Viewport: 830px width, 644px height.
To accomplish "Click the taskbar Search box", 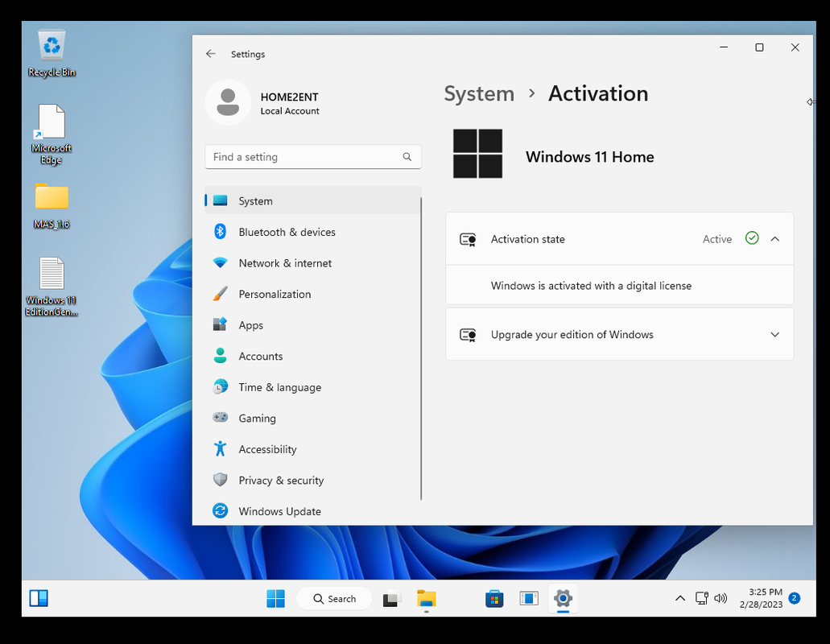I will [335, 598].
